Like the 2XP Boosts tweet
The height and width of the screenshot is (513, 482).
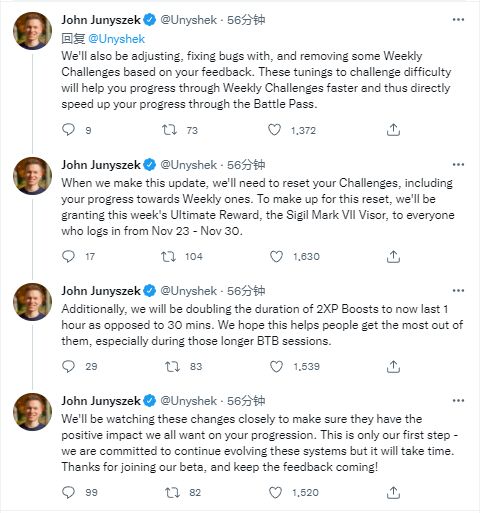point(276,366)
